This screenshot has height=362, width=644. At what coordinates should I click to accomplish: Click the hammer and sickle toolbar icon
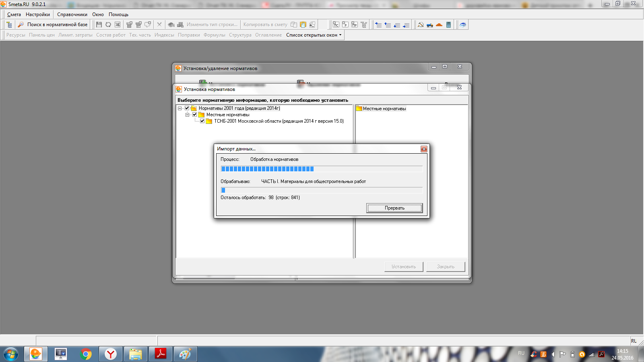pos(421,25)
